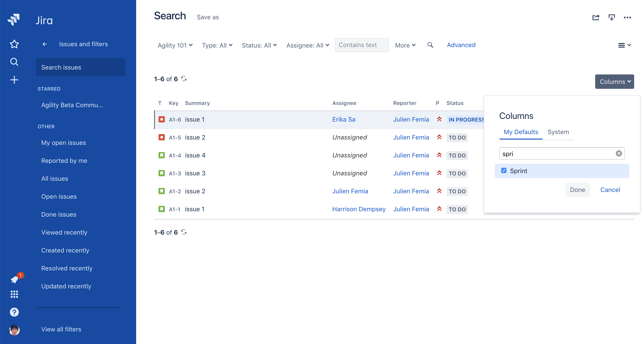The image size is (644, 344).
Task: Switch column settings to System tab
Action: tap(558, 132)
